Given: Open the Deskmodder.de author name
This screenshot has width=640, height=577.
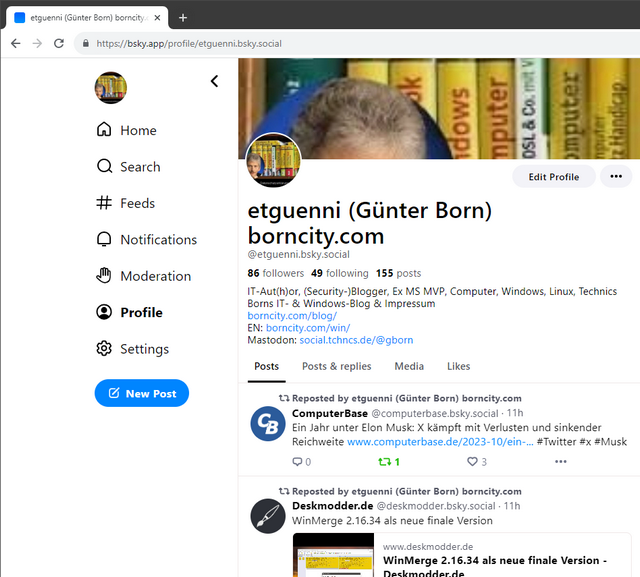Looking at the screenshot, I should [x=333, y=506].
